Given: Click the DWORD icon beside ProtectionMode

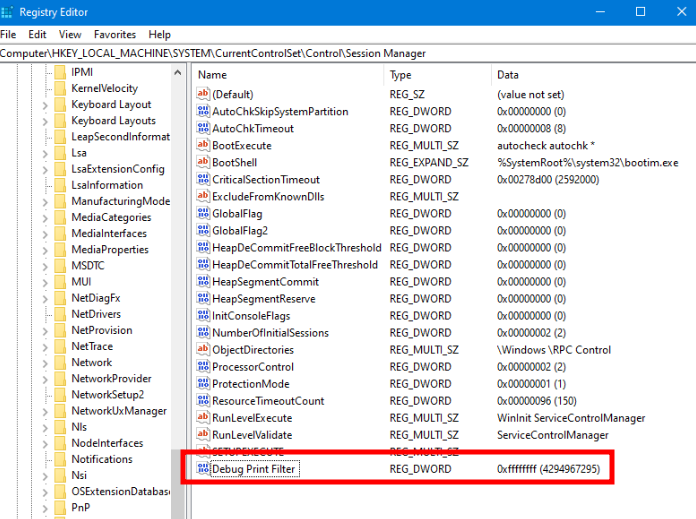Looking at the screenshot, I should [203, 384].
